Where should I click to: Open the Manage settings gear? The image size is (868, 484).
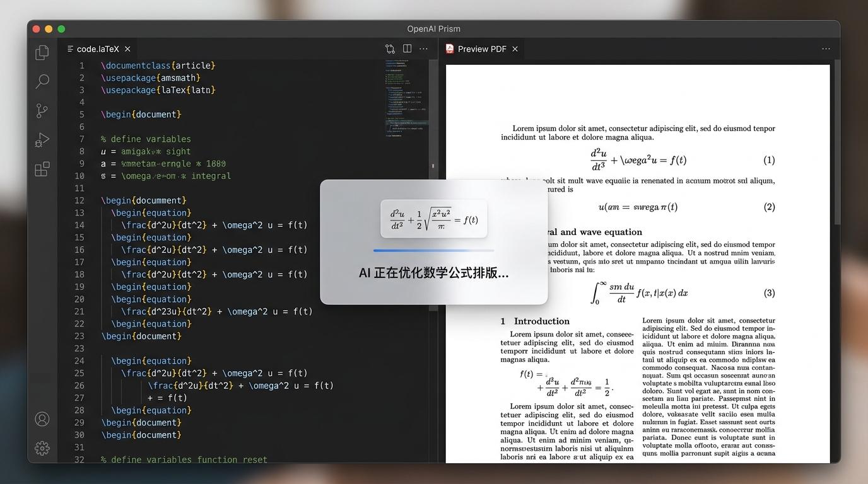click(x=42, y=448)
